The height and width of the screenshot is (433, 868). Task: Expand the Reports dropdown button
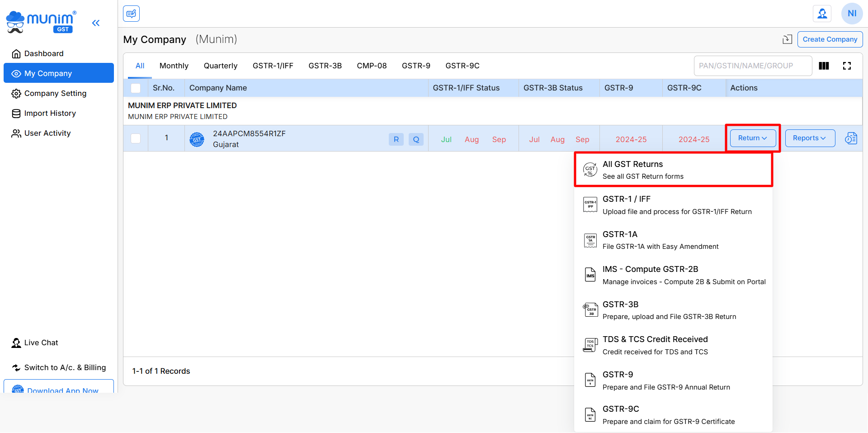point(810,138)
